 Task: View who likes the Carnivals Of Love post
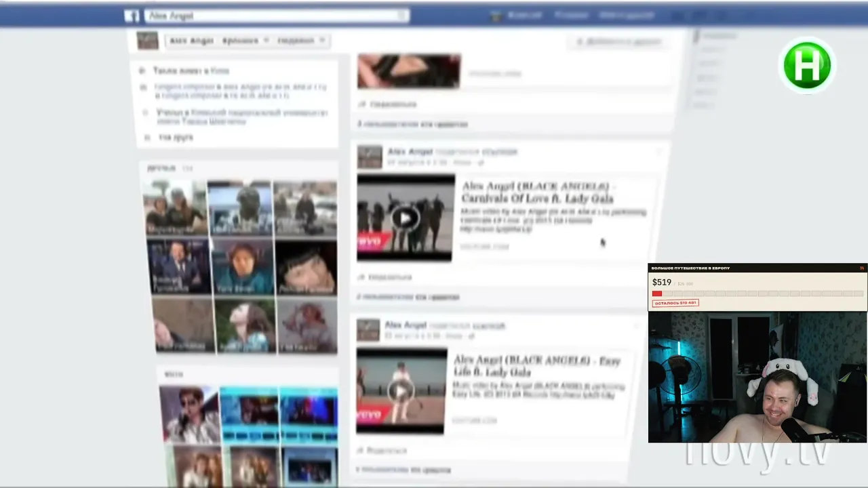[x=408, y=297]
